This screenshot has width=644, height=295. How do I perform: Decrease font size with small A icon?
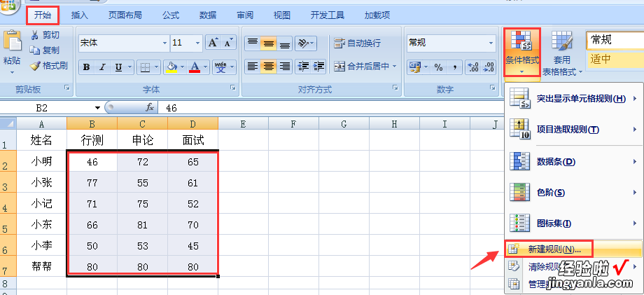point(229,43)
